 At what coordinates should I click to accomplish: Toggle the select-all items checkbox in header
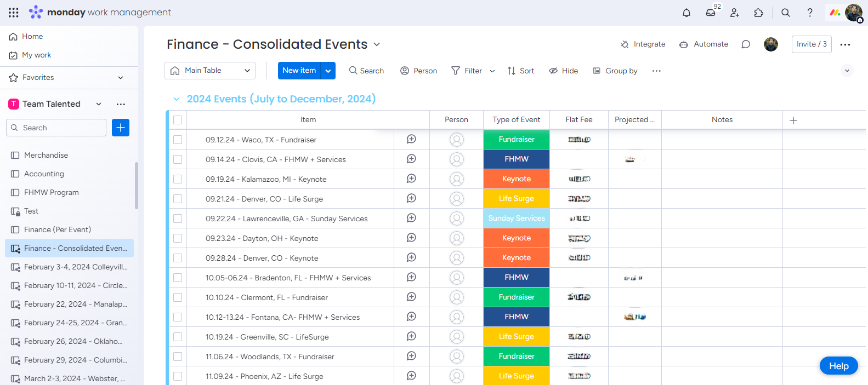tap(178, 120)
